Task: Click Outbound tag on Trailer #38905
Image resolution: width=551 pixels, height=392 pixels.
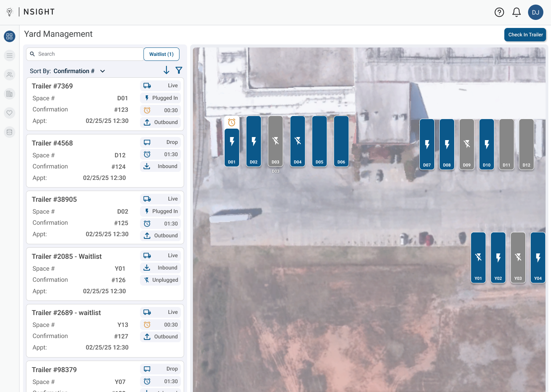Action: (161, 236)
